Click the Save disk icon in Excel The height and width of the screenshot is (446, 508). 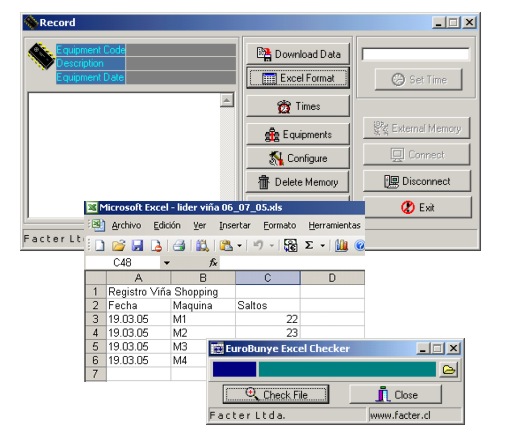[x=137, y=246]
